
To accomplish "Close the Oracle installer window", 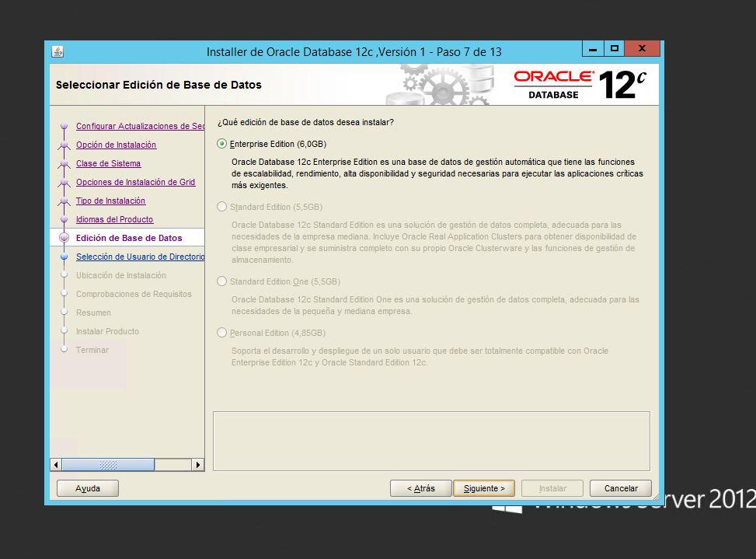I will (643, 49).
